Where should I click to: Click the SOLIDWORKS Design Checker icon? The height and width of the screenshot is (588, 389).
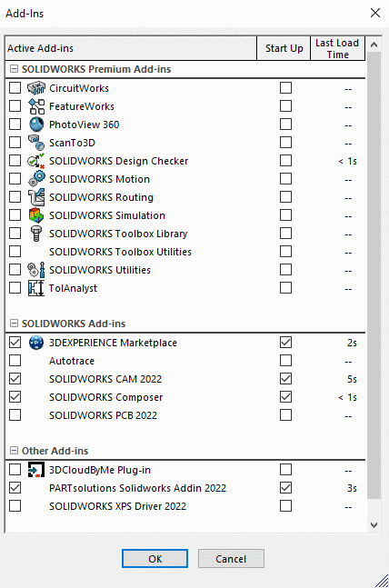pos(36,161)
